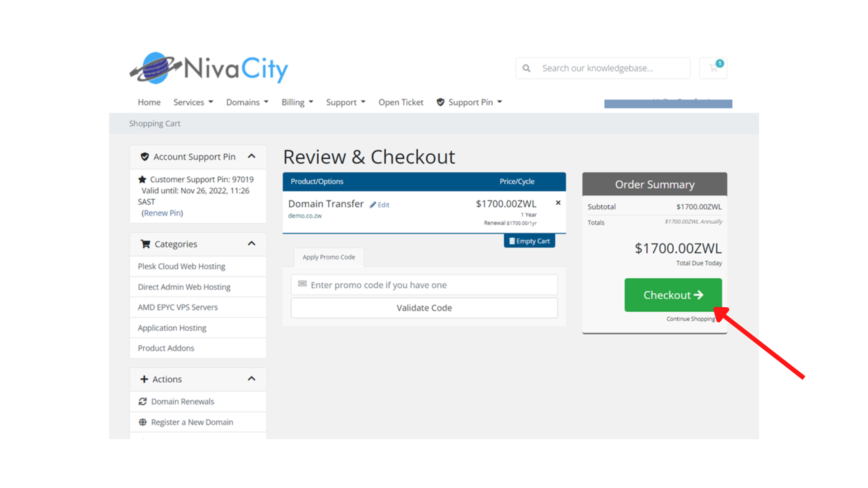
Task: Click the green Checkout button
Action: tap(673, 295)
